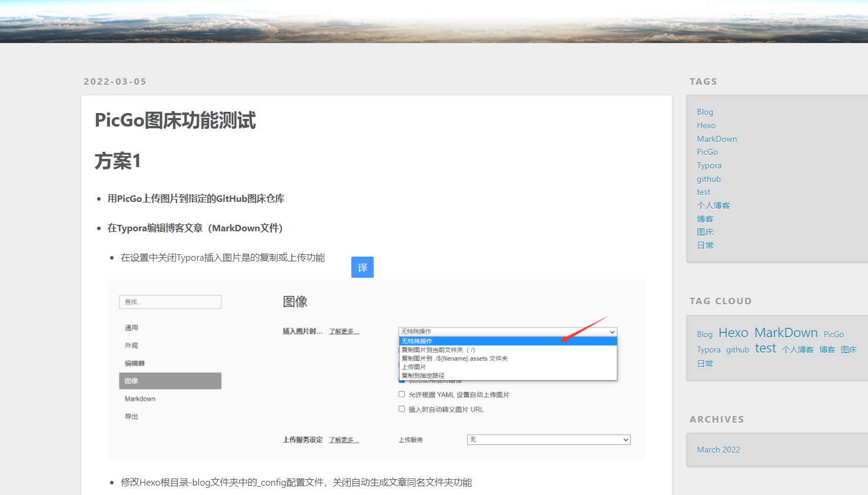Open the post title PicGo图床功能测试
This screenshot has height=495, width=868.
(175, 121)
